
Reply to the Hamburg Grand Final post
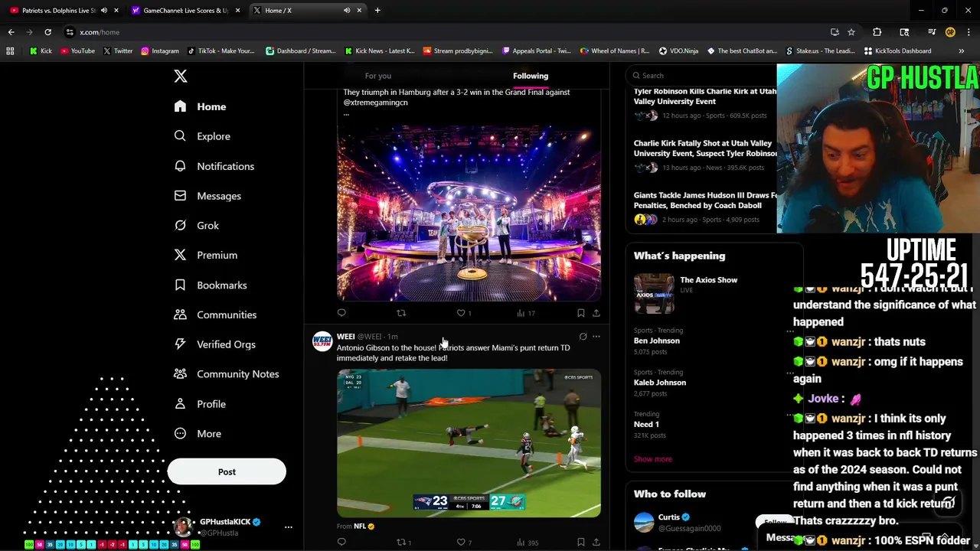point(341,313)
